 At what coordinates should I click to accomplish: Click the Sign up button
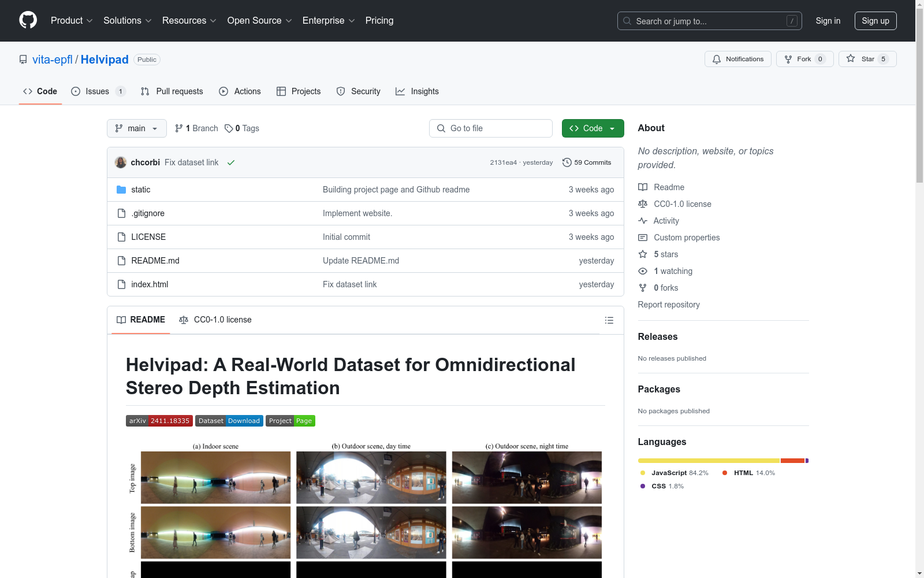click(875, 21)
